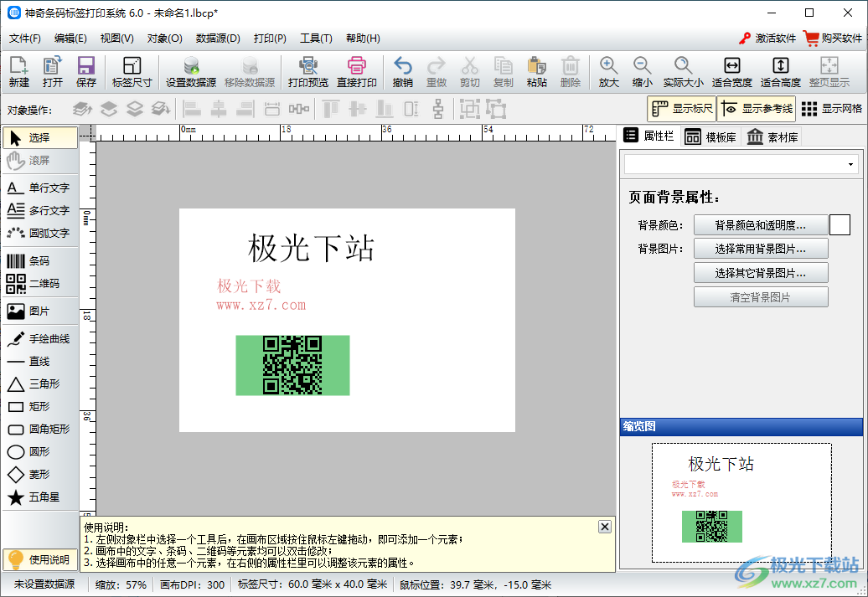Open 打印预览 print preview
The image size is (868, 597).
tap(307, 72)
